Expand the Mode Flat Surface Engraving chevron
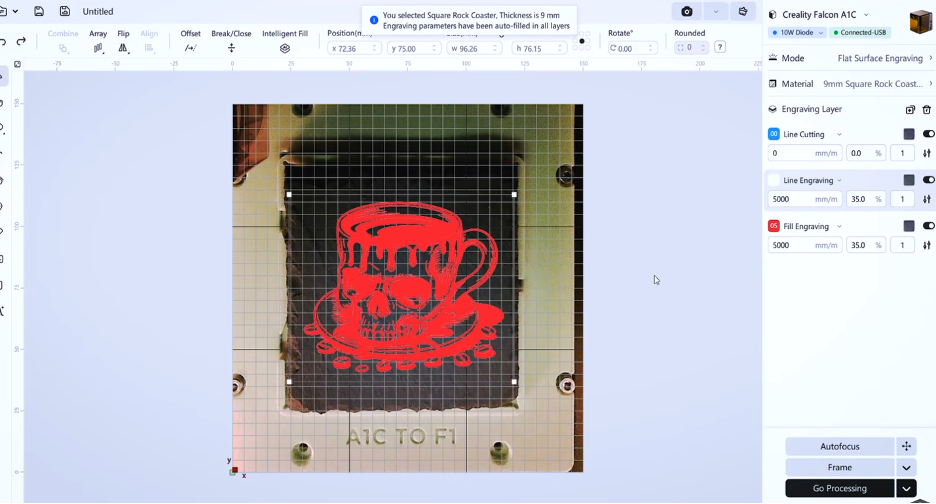Viewport: 936px width, 504px height. [930, 58]
